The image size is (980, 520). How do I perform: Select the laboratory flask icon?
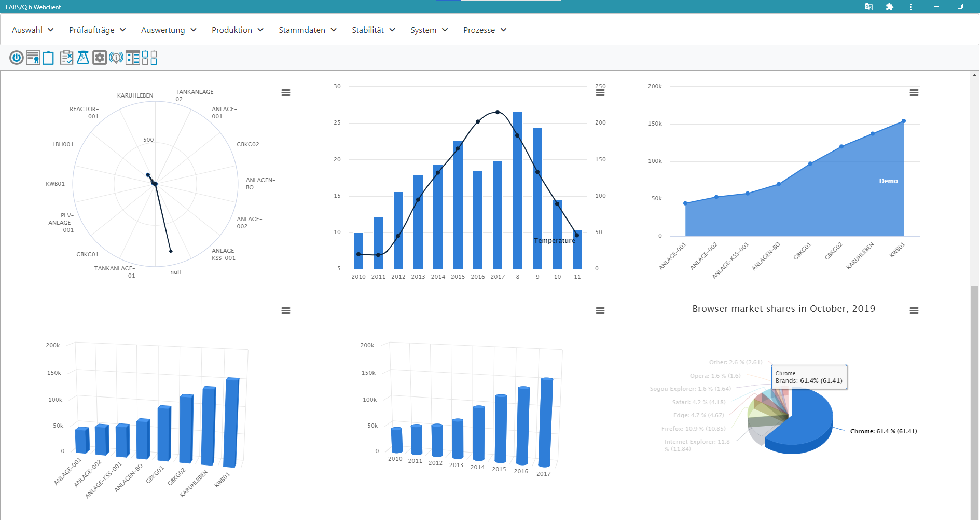[83, 58]
